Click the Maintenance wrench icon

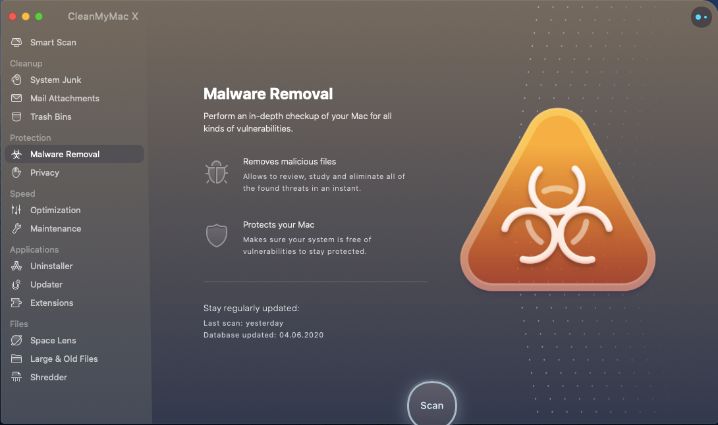(x=16, y=229)
